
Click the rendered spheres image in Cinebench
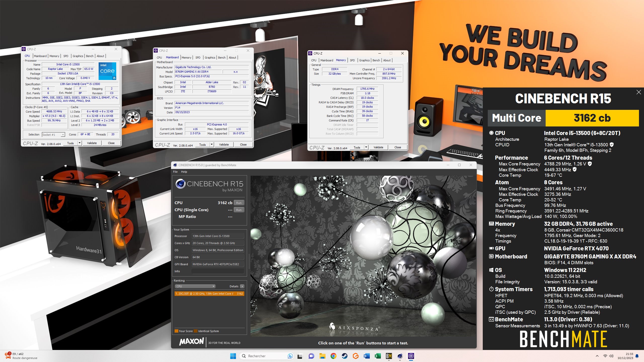363,256
